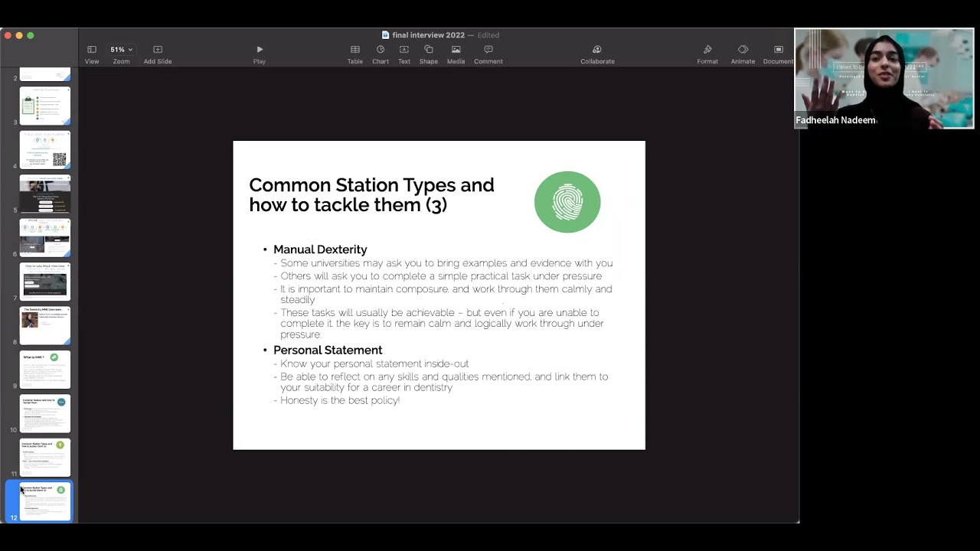Click the Collaborate button
Image resolution: width=980 pixels, height=551 pixels.
tap(597, 54)
